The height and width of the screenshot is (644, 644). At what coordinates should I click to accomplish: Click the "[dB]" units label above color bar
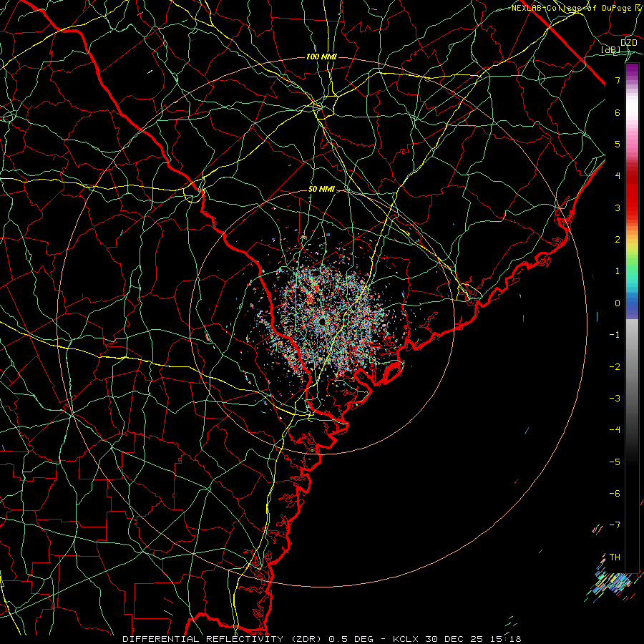click(611, 49)
